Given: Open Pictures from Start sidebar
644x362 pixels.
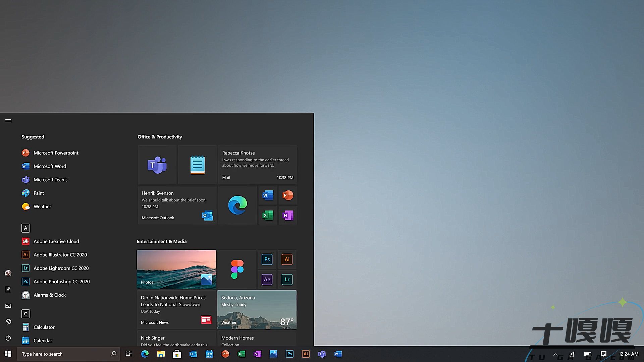Looking at the screenshot, I should (8, 306).
